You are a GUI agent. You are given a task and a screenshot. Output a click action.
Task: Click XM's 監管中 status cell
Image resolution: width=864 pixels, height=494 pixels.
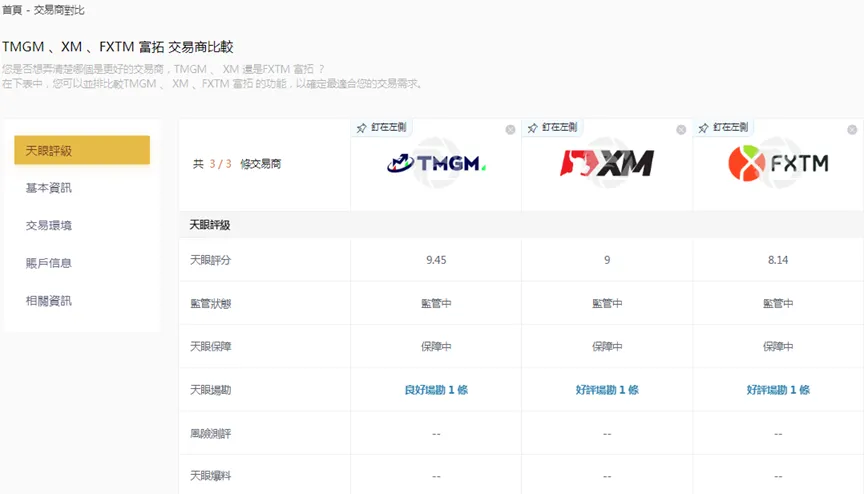[607, 303]
